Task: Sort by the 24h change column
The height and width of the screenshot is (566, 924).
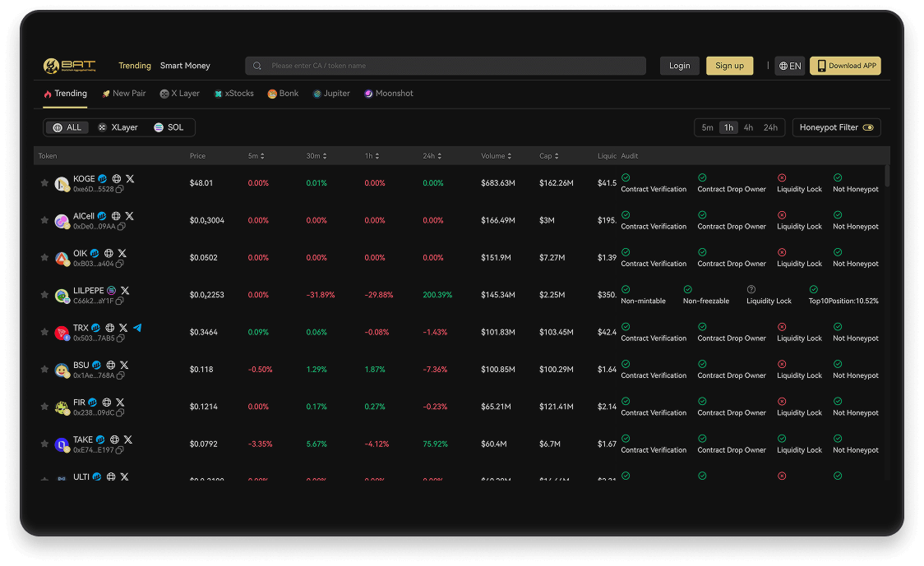Action: pyautogui.click(x=432, y=156)
